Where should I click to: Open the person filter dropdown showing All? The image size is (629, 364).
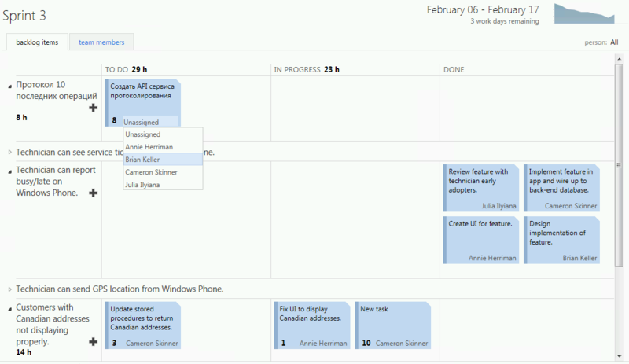tap(613, 42)
